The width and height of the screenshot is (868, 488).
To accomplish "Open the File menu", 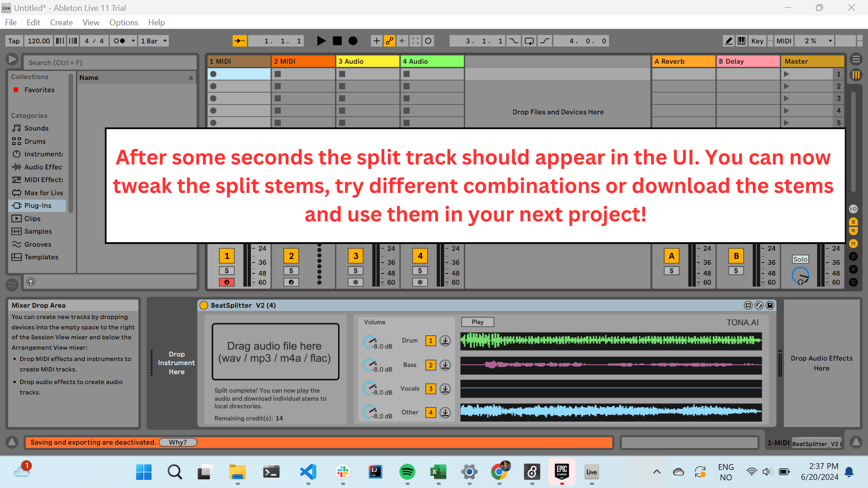I will (x=11, y=23).
